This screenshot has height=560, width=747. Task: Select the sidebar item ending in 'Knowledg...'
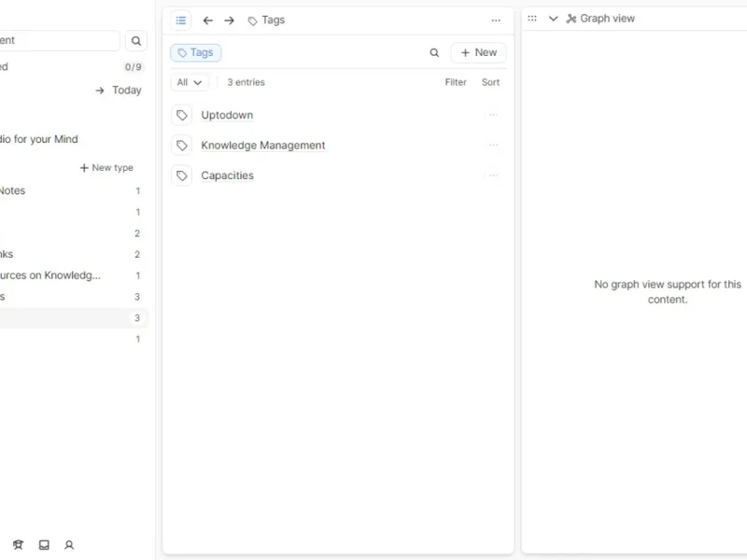pyautogui.click(x=72, y=275)
